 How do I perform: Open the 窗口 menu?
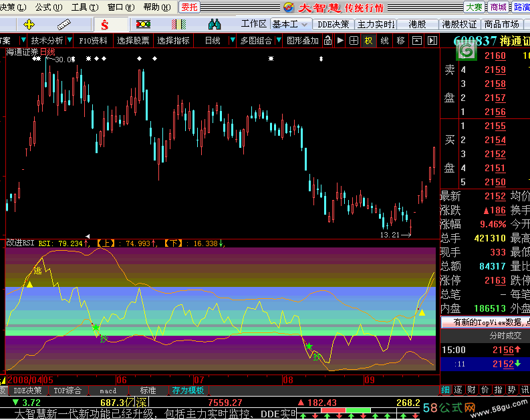121,7
